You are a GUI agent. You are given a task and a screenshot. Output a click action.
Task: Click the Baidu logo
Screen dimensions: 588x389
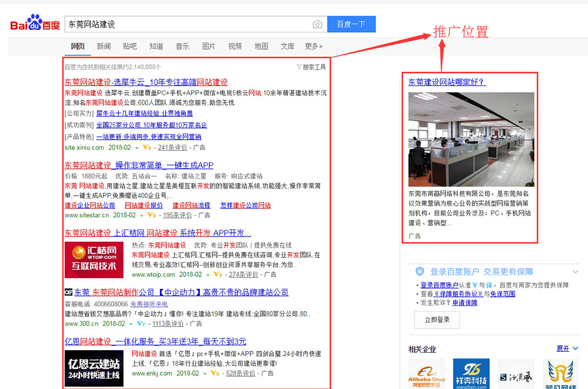35,23
